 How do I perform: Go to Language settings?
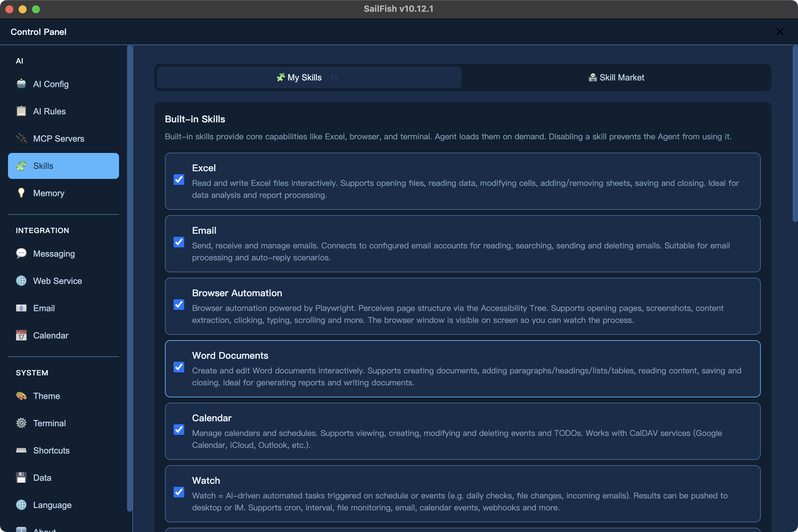[x=52, y=505]
